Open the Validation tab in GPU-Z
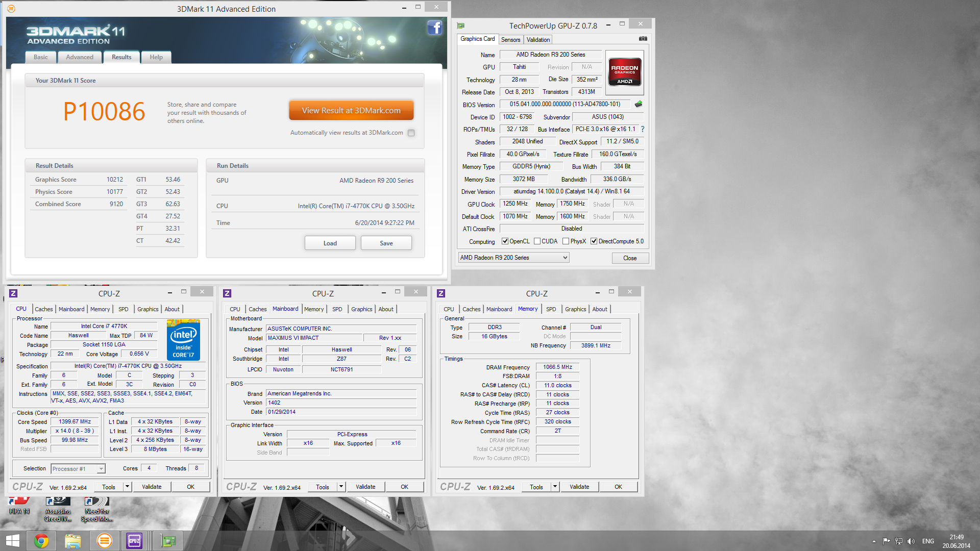 538,40
